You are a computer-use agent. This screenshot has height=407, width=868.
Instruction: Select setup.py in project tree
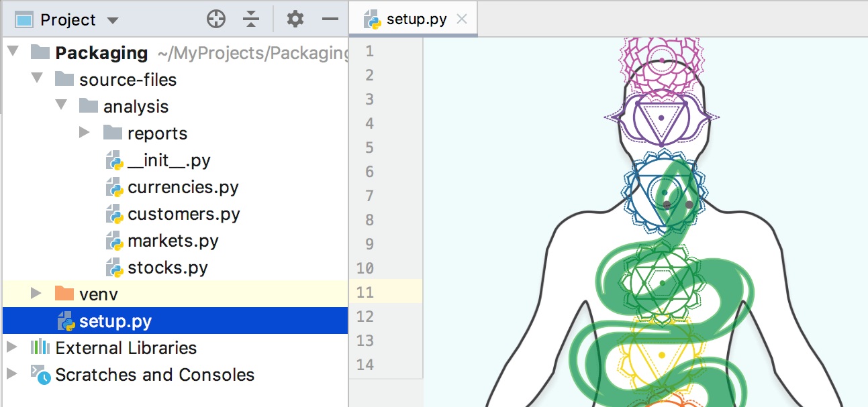(175, 321)
